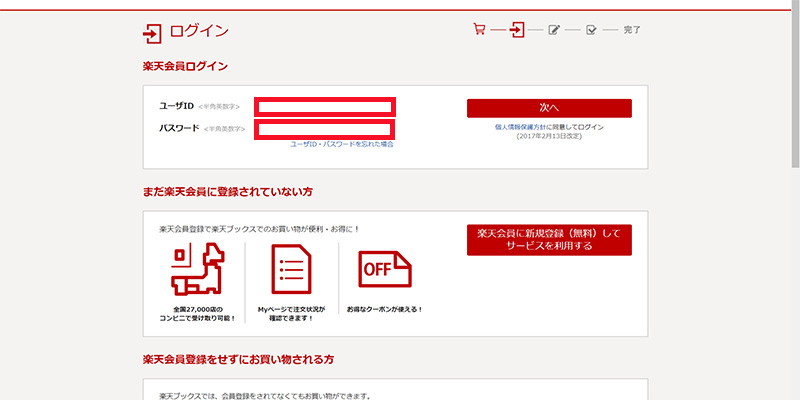Click the 完了 step label

(632, 30)
